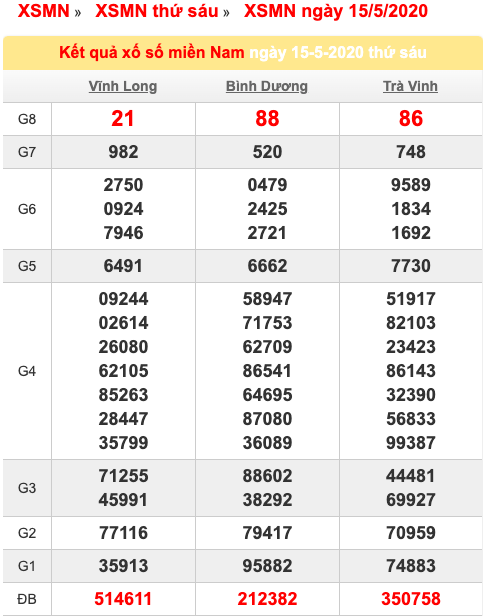
Task: Click the G7 row label
Action: [27, 152]
